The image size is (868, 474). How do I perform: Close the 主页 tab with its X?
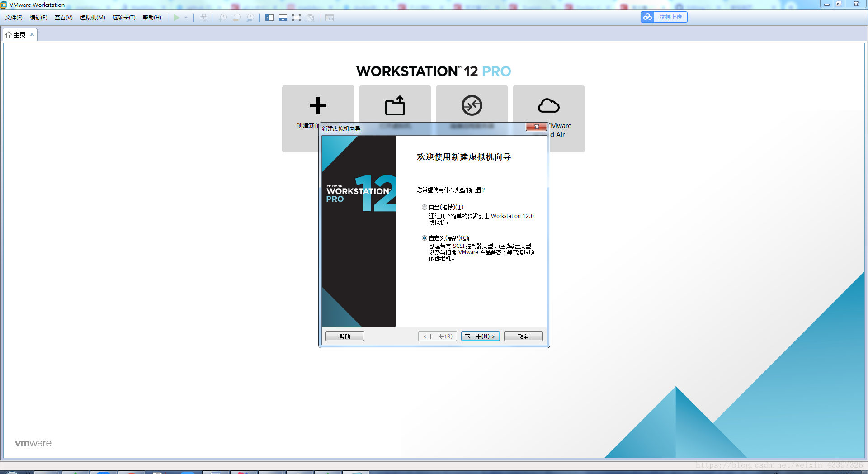[32, 34]
